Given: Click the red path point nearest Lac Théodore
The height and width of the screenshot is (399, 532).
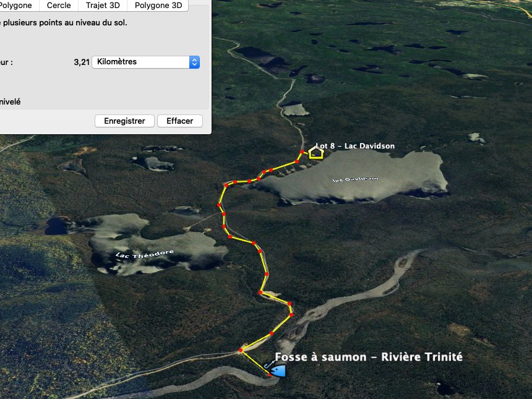Looking at the screenshot, I should click(x=230, y=236).
